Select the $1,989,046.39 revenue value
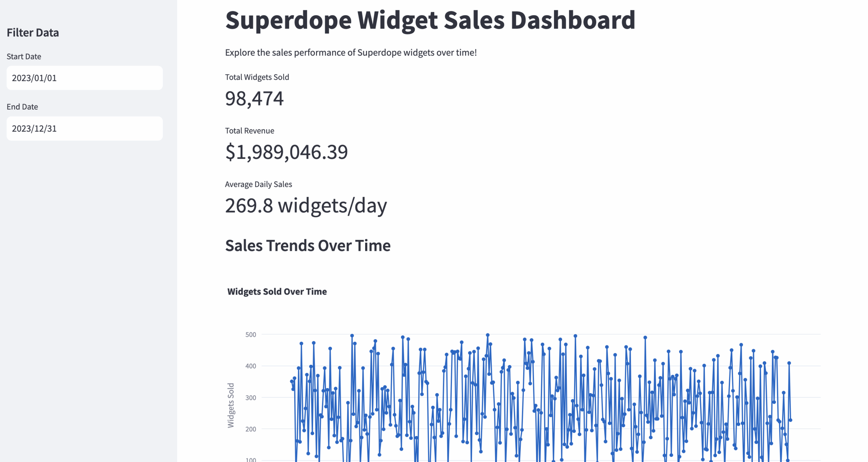The width and height of the screenshot is (868, 462). (x=287, y=152)
